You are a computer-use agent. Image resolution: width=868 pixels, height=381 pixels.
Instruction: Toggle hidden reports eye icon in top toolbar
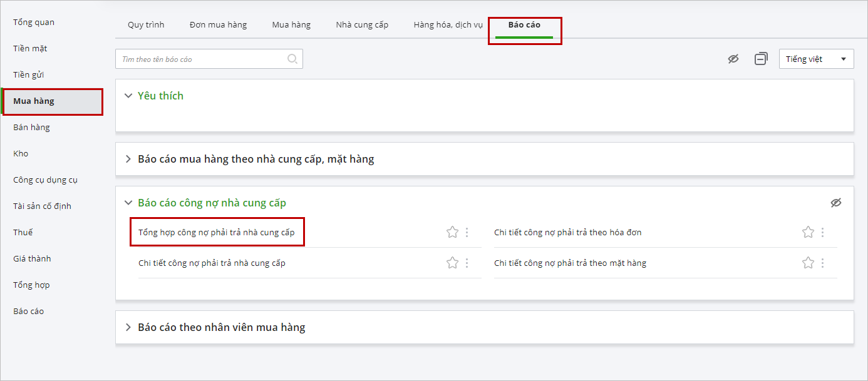[x=733, y=59]
